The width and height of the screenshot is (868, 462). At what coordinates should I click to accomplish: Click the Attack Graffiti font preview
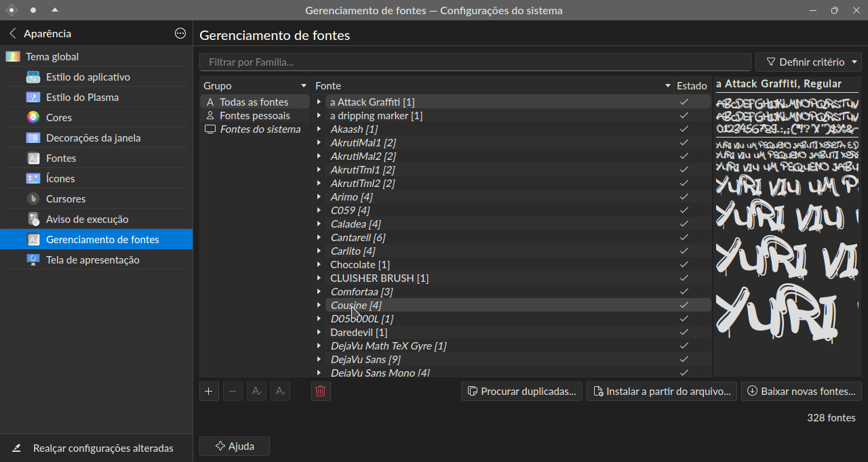pyautogui.click(x=787, y=227)
